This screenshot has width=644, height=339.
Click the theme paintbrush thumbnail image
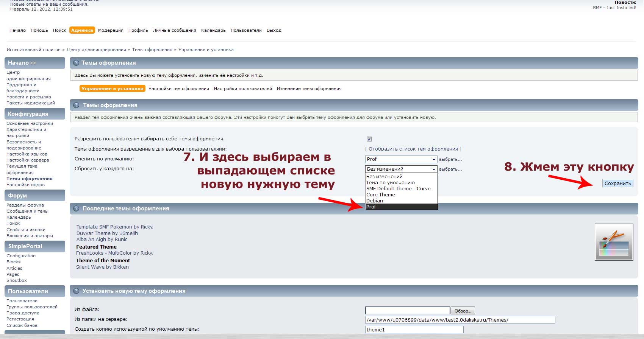[614, 242]
